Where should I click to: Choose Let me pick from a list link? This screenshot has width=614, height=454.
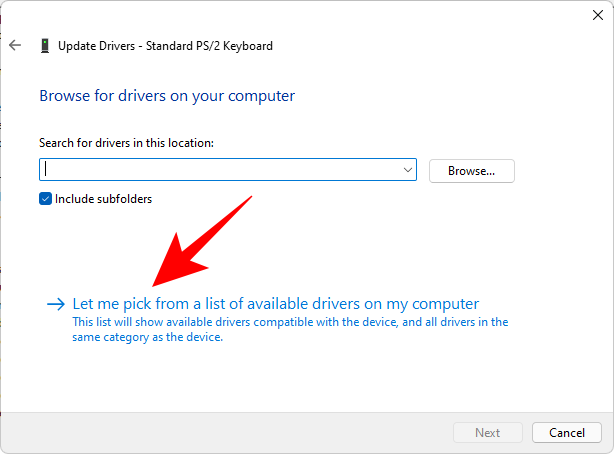click(x=276, y=304)
